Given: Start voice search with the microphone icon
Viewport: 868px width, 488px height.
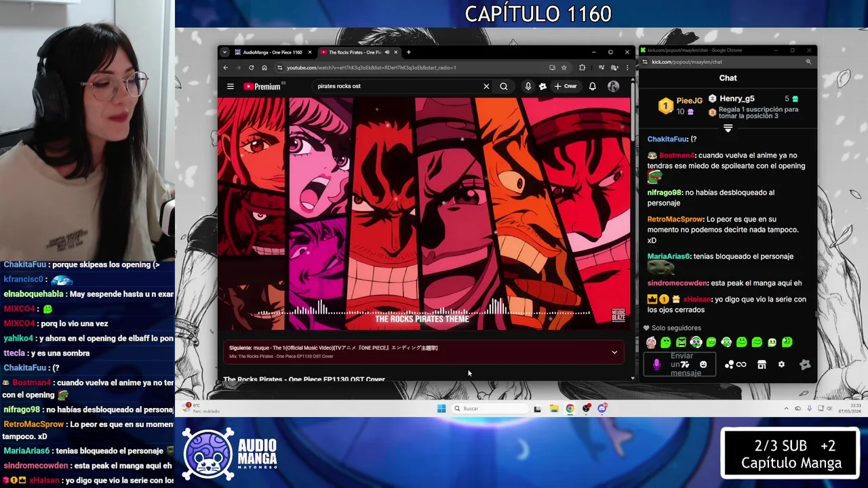Looking at the screenshot, I should pyautogui.click(x=528, y=86).
